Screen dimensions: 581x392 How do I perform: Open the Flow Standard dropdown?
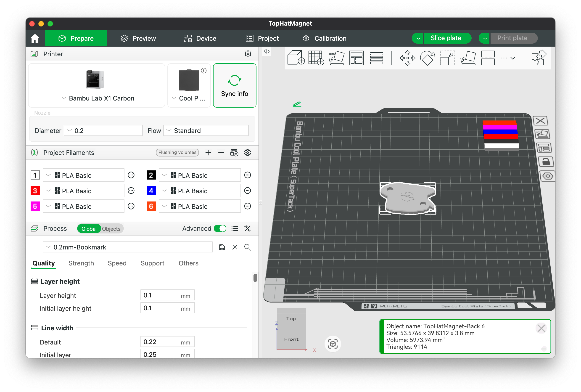point(206,130)
